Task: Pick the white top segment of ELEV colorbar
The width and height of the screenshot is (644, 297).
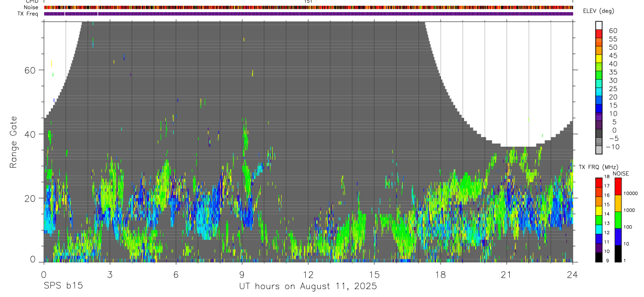Action: [x=599, y=25]
